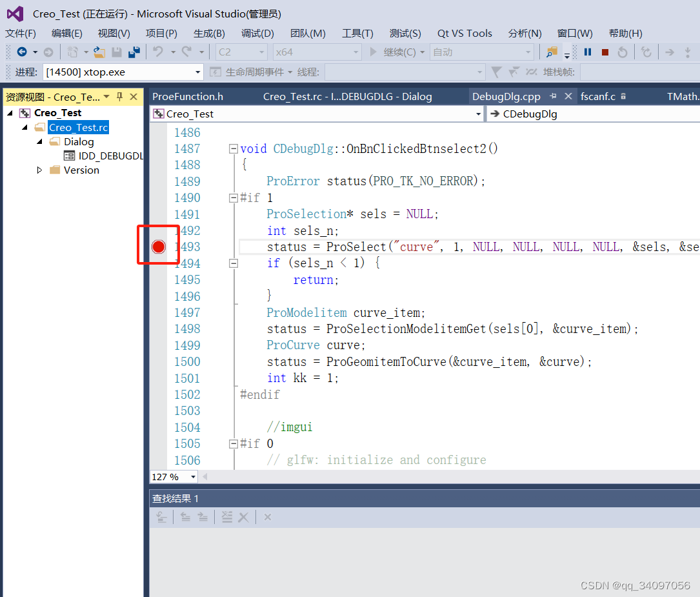Image resolution: width=700 pixels, height=597 pixels.
Task: Click the horizontal scrollbar left arrow
Action: tap(205, 477)
